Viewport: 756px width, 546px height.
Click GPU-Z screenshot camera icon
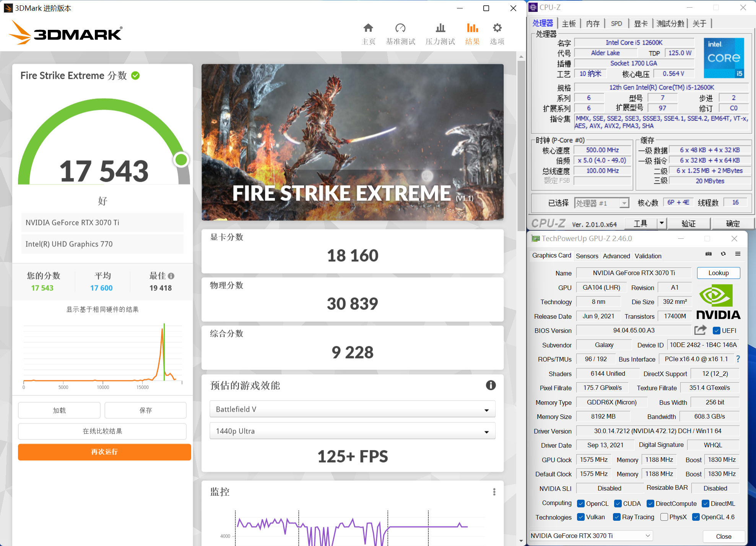coord(708,254)
